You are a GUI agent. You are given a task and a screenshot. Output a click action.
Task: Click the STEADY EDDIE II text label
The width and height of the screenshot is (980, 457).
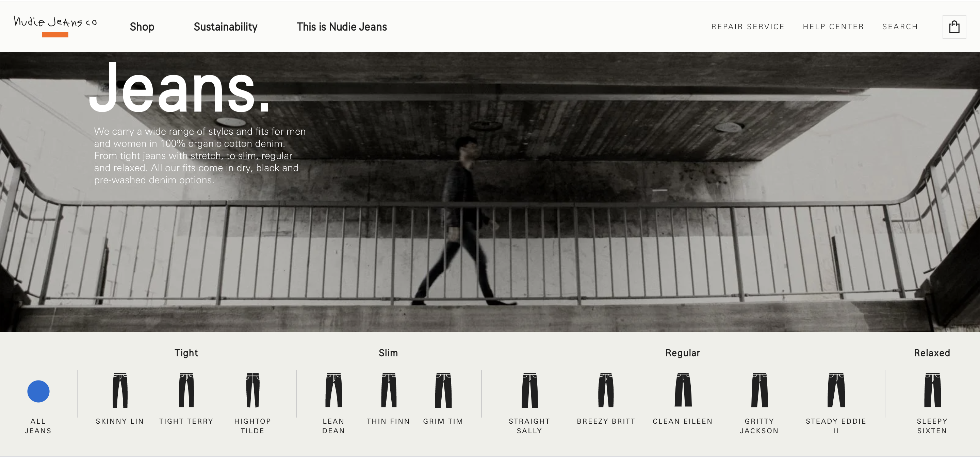[836, 426]
